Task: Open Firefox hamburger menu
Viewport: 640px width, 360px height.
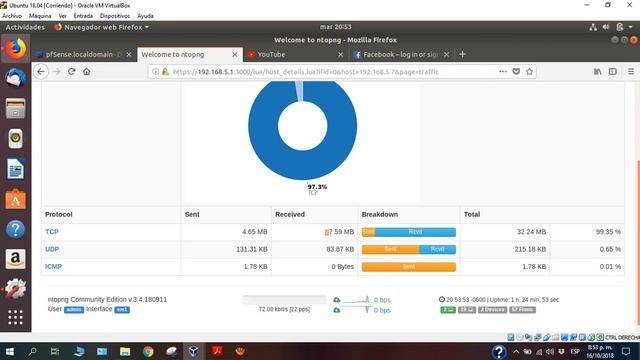Action: (x=631, y=71)
